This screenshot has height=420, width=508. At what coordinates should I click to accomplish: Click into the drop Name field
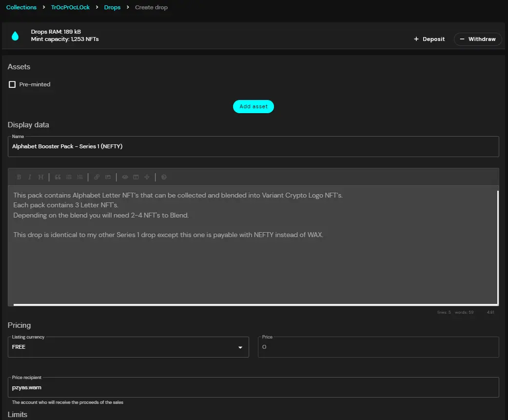(254, 146)
